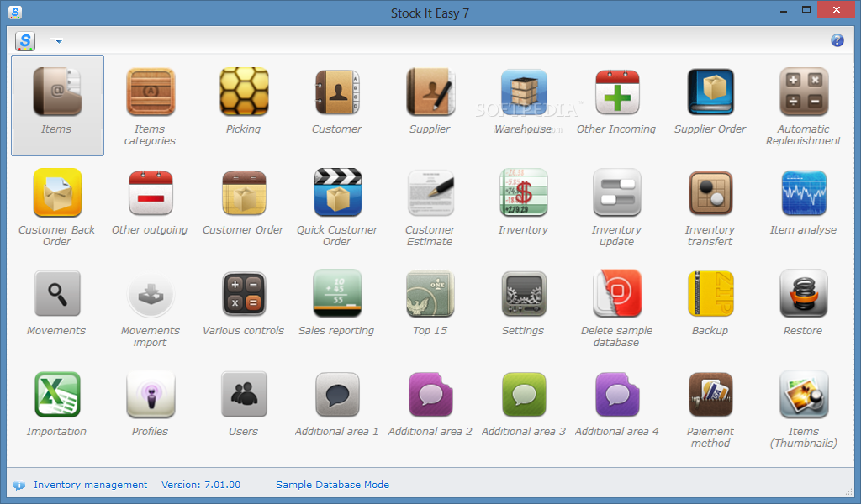The image size is (861, 504).
Task: Open Paiement method wallet icon
Action: pyautogui.click(x=710, y=394)
